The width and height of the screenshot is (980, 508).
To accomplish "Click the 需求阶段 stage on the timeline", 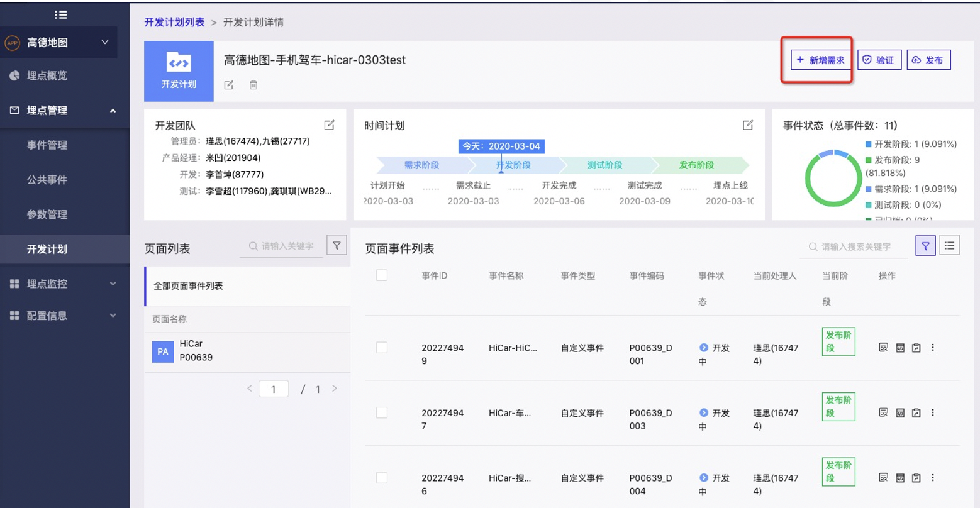I will (x=421, y=165).
